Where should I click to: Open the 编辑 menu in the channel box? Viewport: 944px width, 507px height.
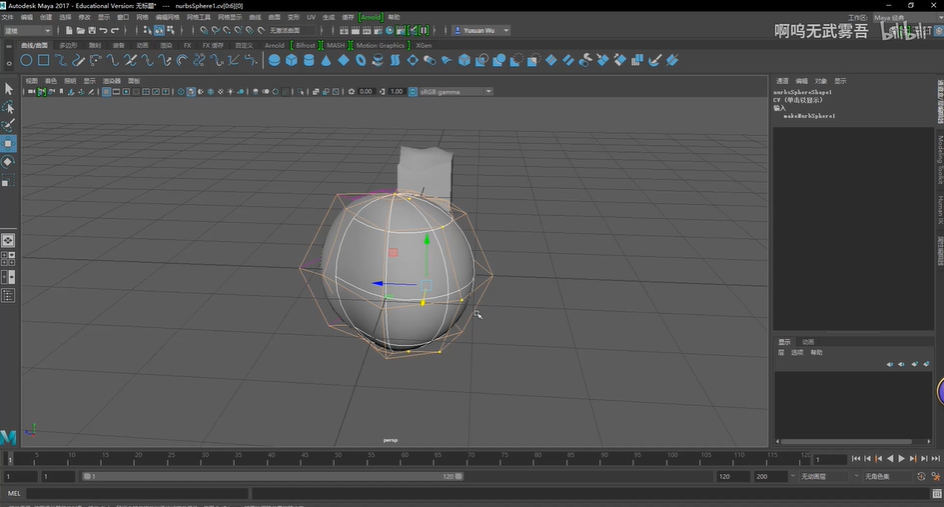point(801,81)
